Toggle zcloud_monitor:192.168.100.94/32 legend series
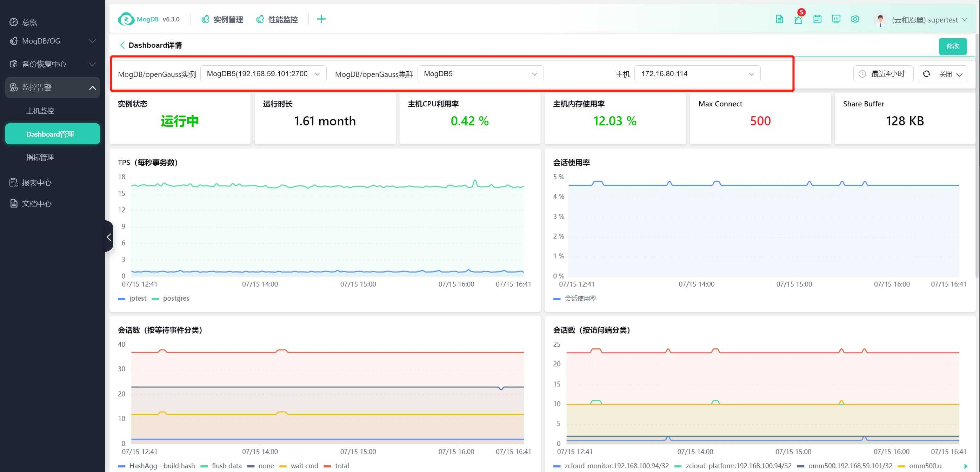The width and height of the screenshot is (980, 472). point(611,466)
